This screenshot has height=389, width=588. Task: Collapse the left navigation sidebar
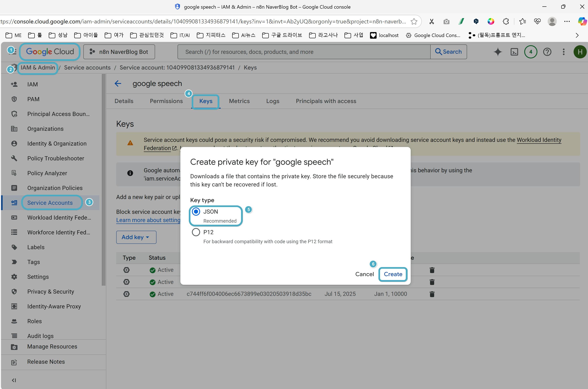14,380
